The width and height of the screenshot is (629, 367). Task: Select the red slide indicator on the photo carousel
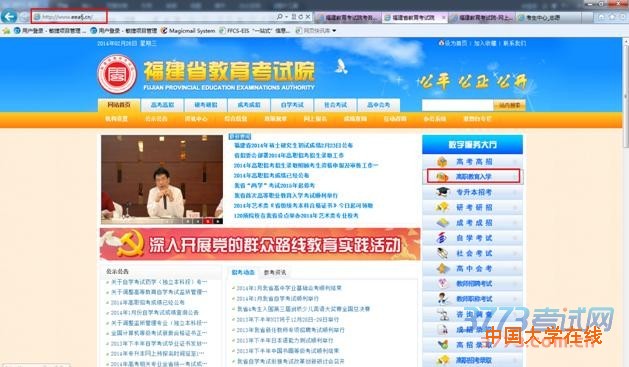tap(207, 221)
